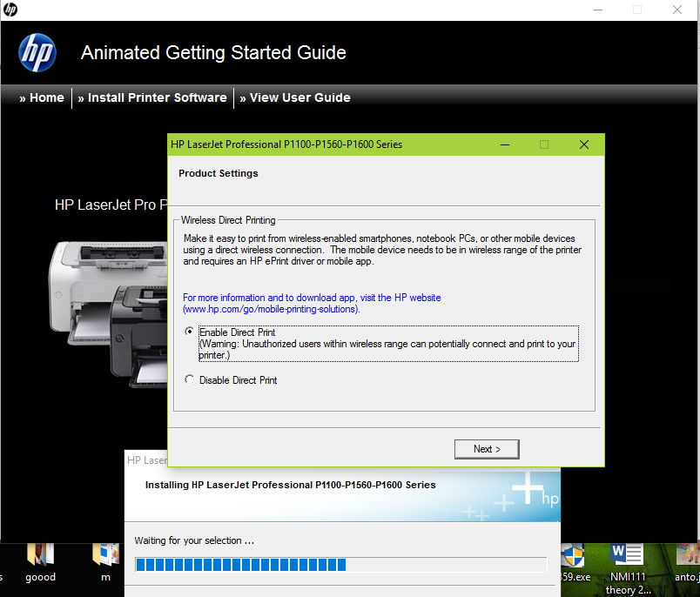Minimize the Getting Started Guide window
This screenshot has height=597, width=700.
[x=598, y=10]
